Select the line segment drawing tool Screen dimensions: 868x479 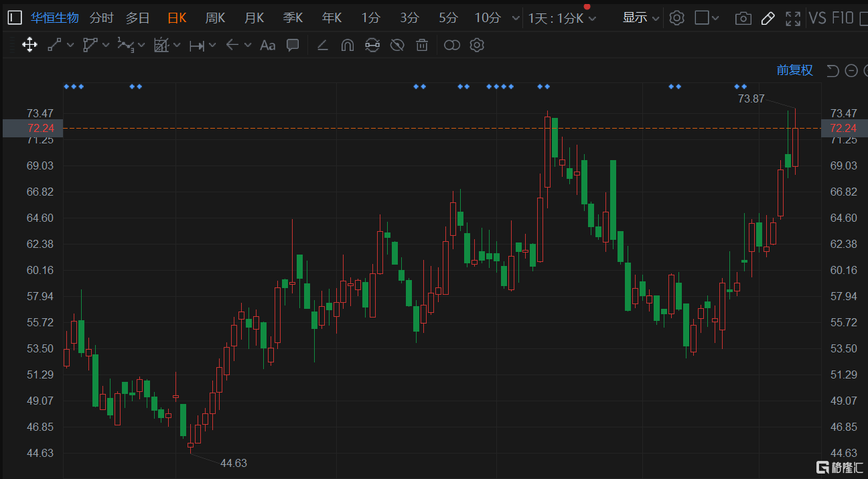[54, 45]
